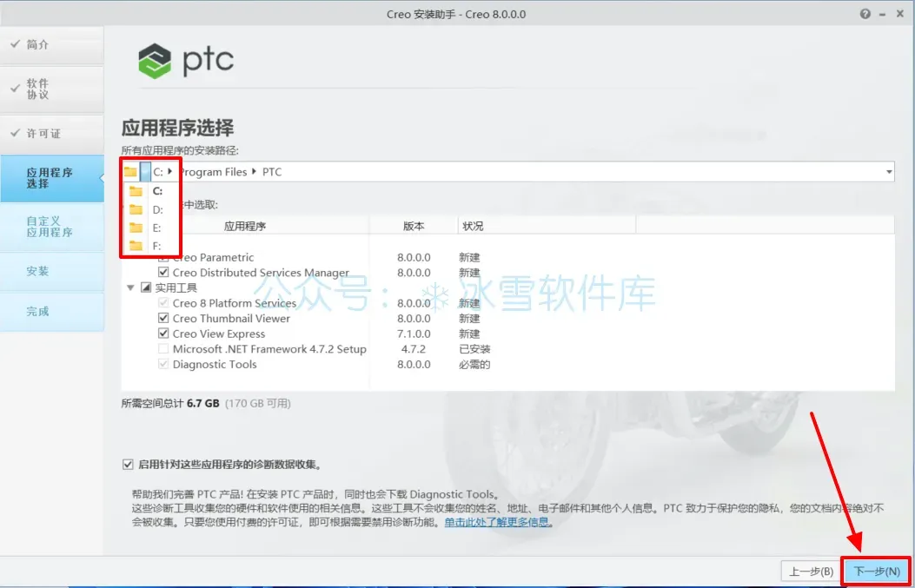Click the 下一步(N) button
The height and width of the screenshot is (588, 915).
877,571
